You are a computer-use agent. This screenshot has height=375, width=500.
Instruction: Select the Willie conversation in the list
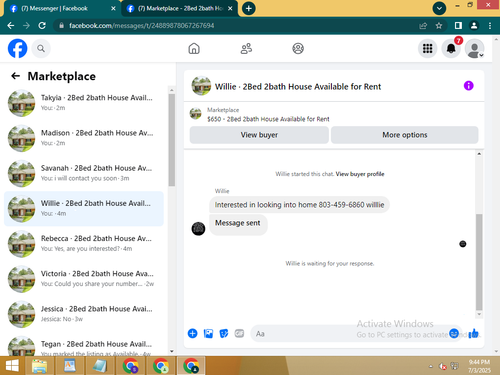pos(84,208)
